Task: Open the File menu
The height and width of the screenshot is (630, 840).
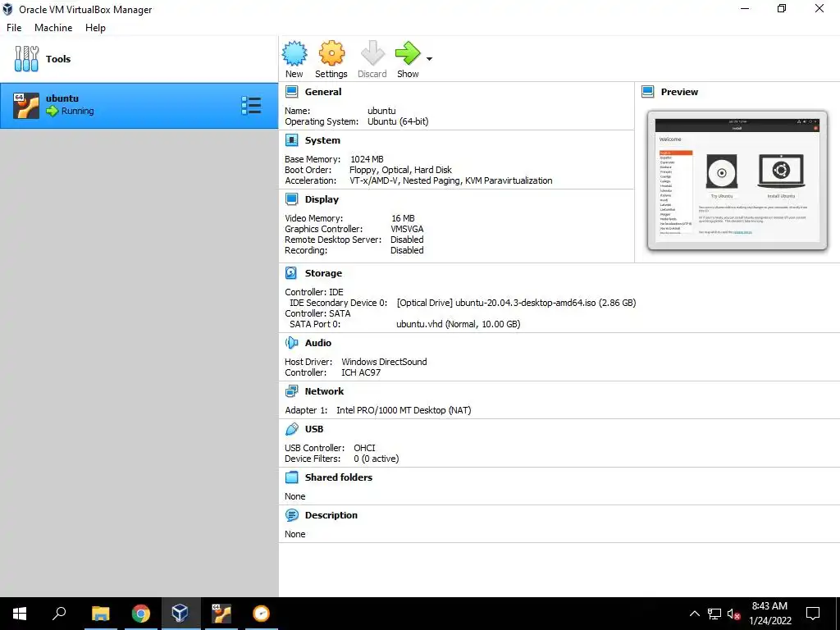Action: [x=14, y=28]
